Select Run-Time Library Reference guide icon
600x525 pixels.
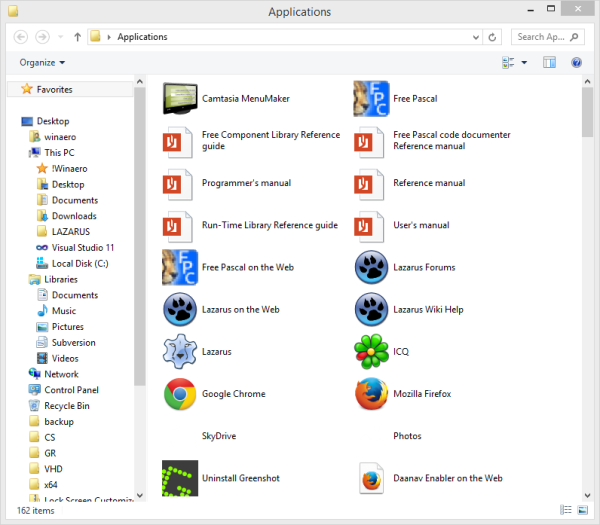(178, 227)
